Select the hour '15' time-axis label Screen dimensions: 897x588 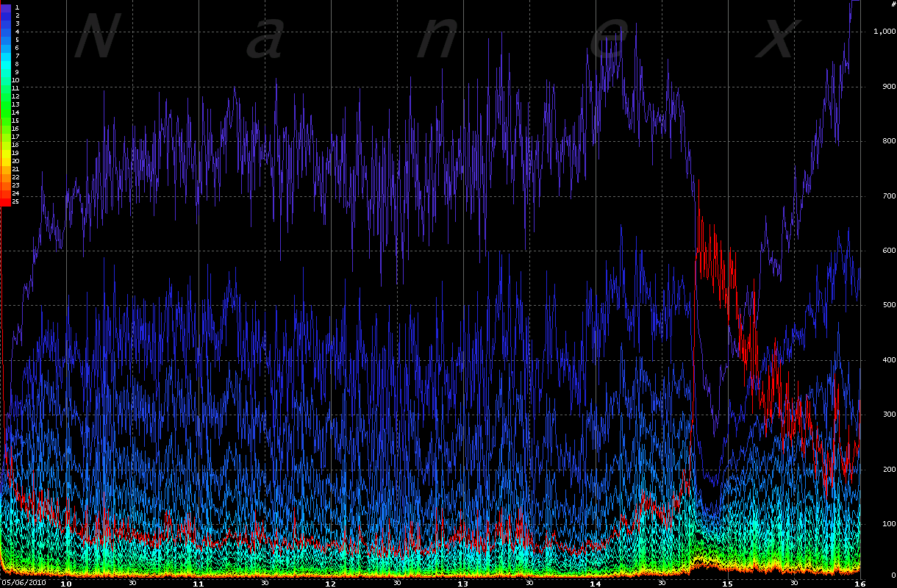pyautogui.click(x=727, y=584)
